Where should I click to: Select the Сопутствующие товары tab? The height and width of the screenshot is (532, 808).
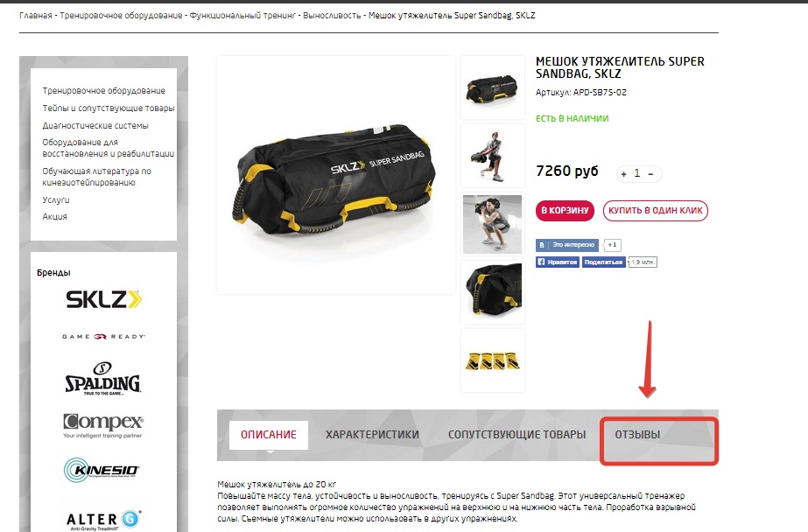coord(516,435)
